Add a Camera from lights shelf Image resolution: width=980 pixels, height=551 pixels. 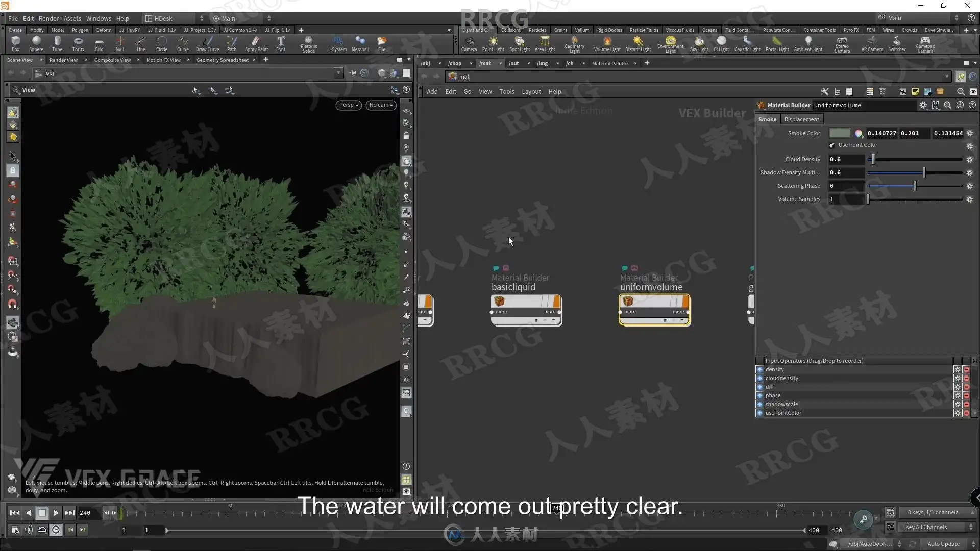click(x=469, y=43)
